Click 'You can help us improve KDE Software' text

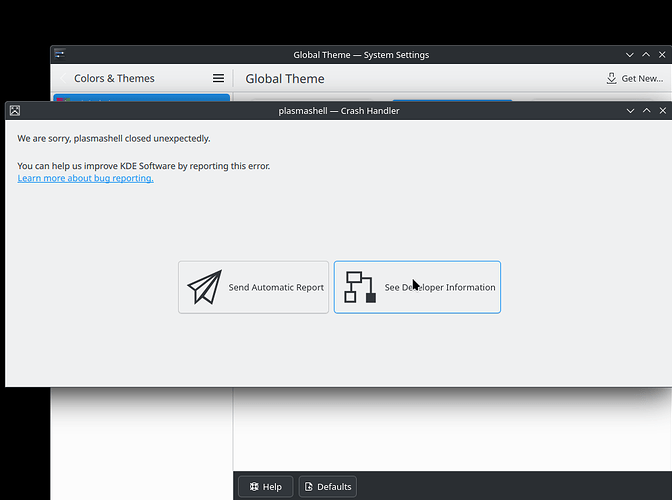(x=96, y=166)
